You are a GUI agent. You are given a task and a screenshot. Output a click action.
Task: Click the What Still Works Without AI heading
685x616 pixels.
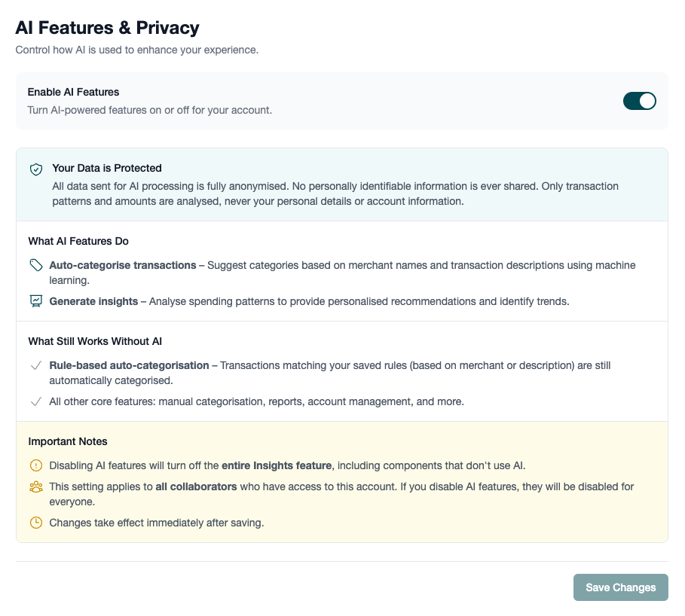(95, 341)
